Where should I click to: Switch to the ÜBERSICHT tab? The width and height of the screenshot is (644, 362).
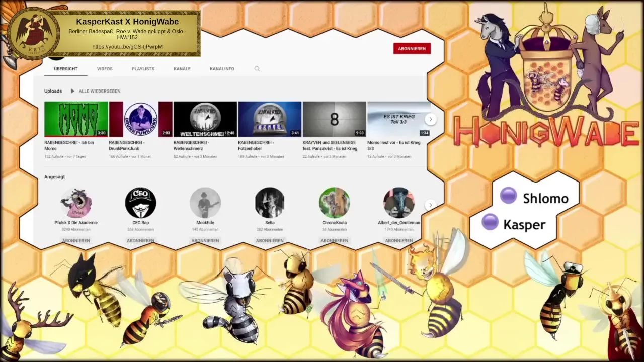tap(66, 69)
